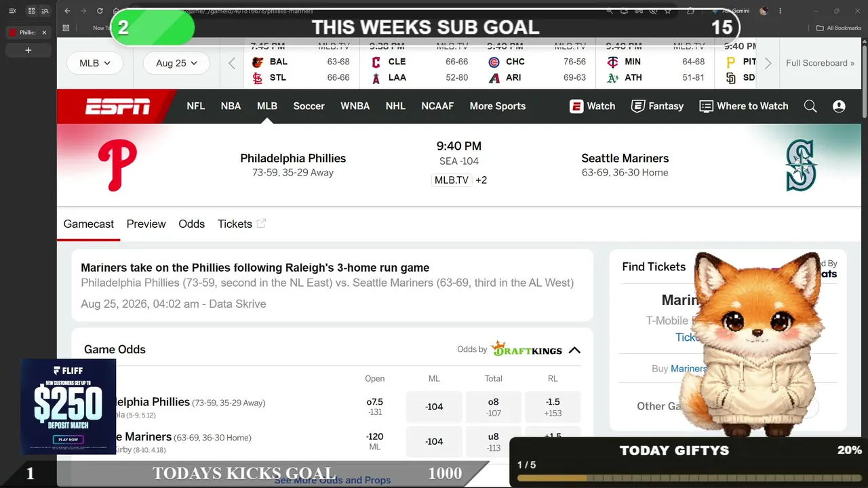The width and height of the screenshot is (868, 488).
Task: Reload the page with browser refresh icon
Action: click(x=100, y=11)
